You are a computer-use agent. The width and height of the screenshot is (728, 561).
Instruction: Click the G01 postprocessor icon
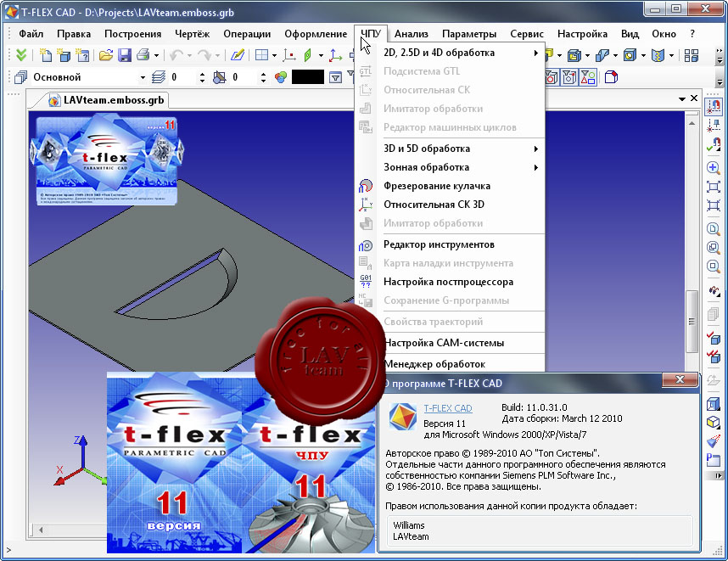(366, 282)
